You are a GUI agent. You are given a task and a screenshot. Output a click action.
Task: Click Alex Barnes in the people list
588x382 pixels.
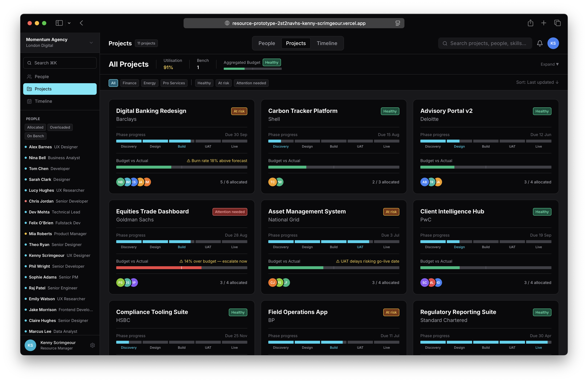(40, 147)
